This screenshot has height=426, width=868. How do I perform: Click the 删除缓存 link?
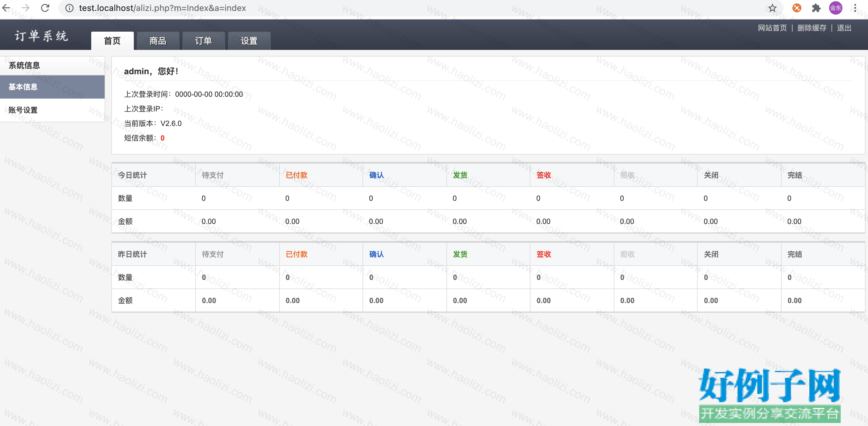[812, 28]
